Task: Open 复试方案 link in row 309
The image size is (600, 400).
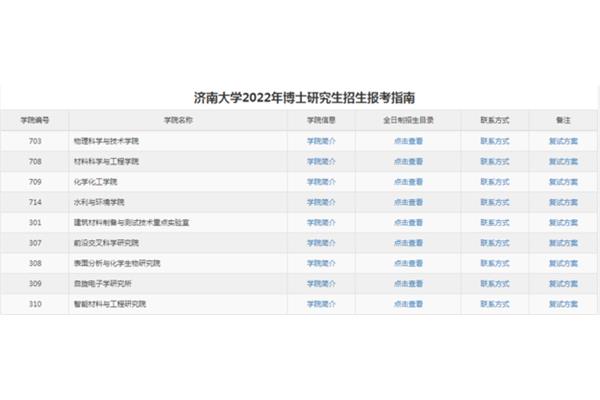Action: (x=563, y=284)
